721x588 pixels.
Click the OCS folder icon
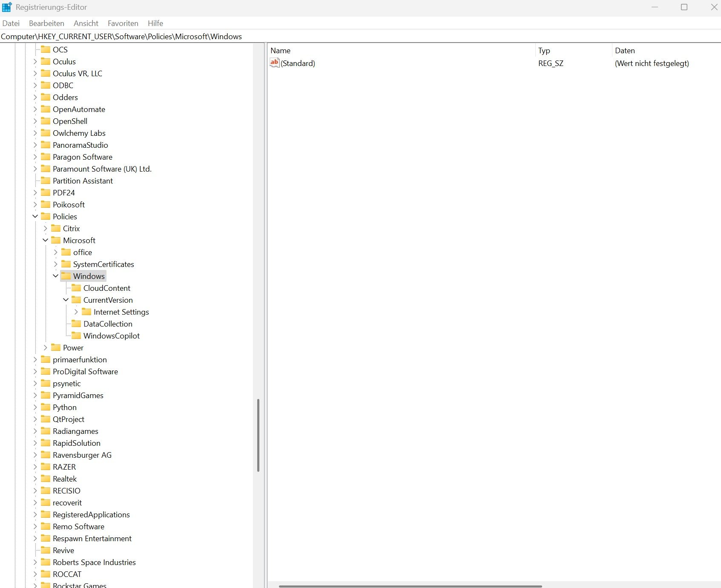point(46,49)
